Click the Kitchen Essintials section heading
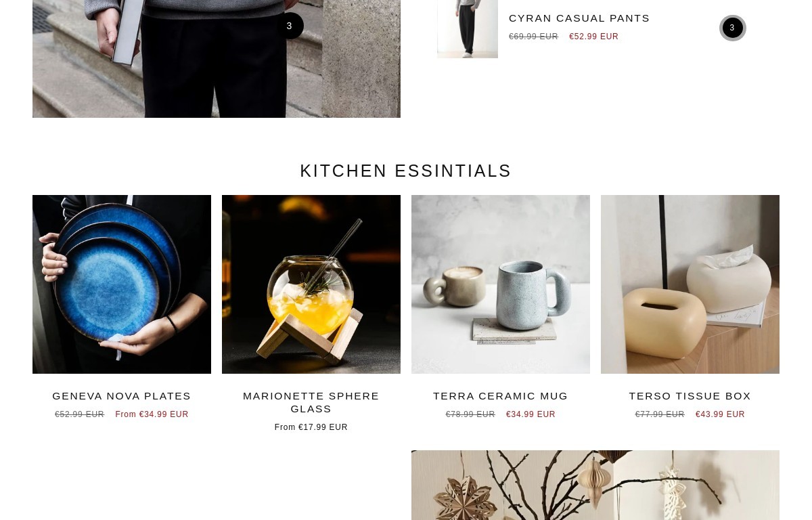 pos(406,171)
